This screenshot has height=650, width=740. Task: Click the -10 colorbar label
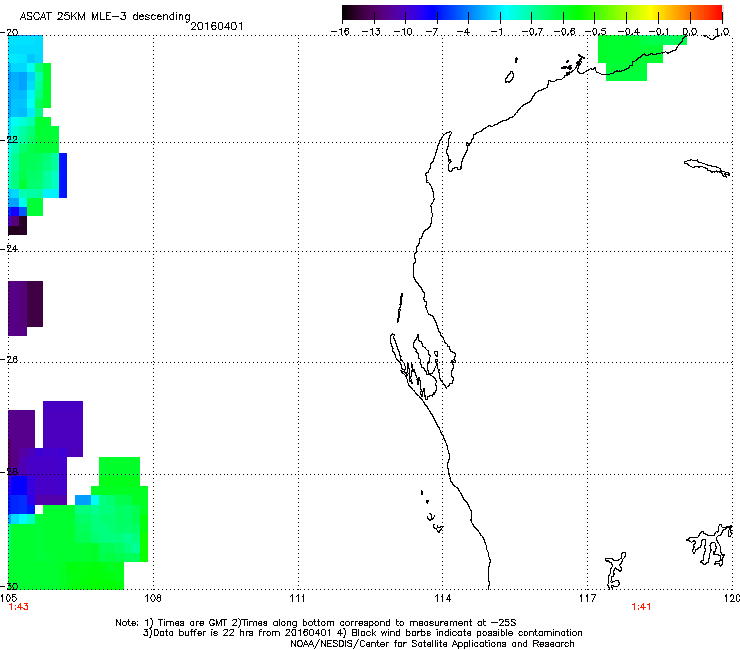[x=403, y=32]
